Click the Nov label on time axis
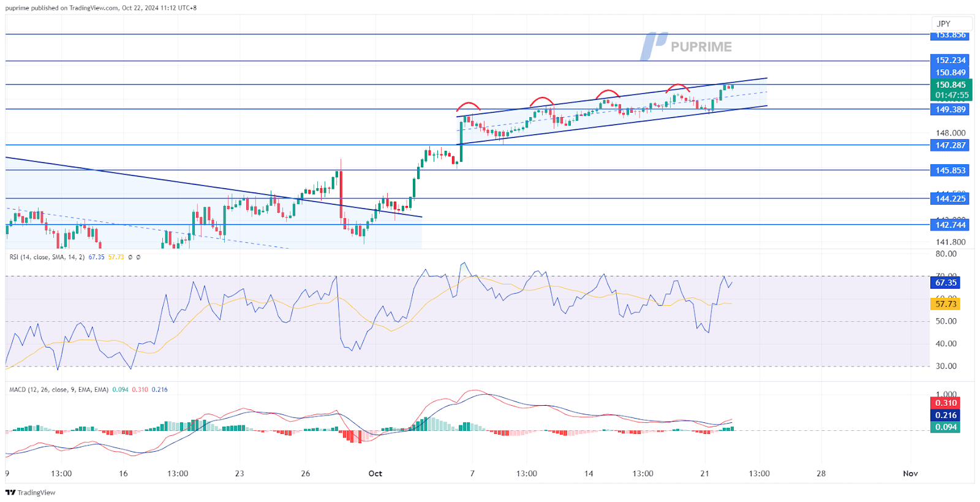980x502 pixels. pyautogui.click(x=911, y=474)
